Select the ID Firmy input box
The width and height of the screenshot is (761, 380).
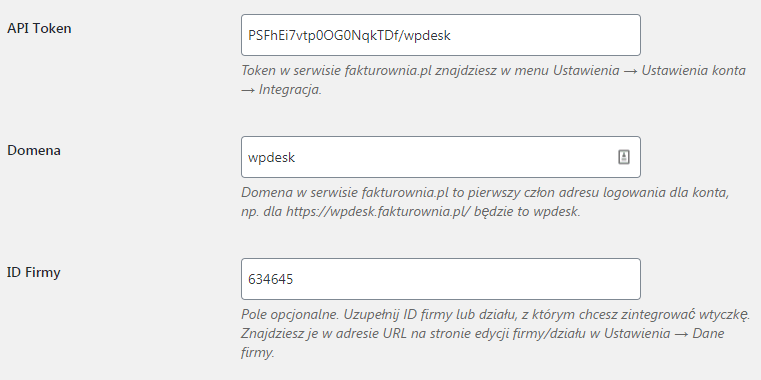[x=441, y=279]
